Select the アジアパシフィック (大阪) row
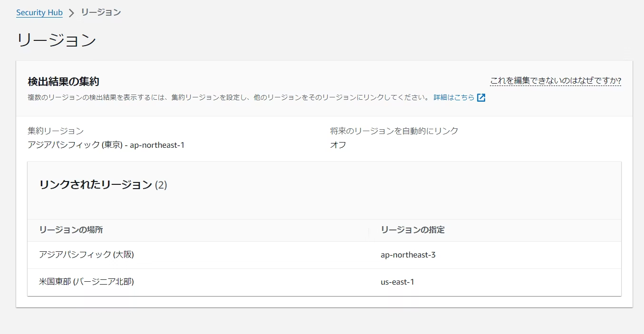This screenshot has height=334, width=644. point(87,255)
